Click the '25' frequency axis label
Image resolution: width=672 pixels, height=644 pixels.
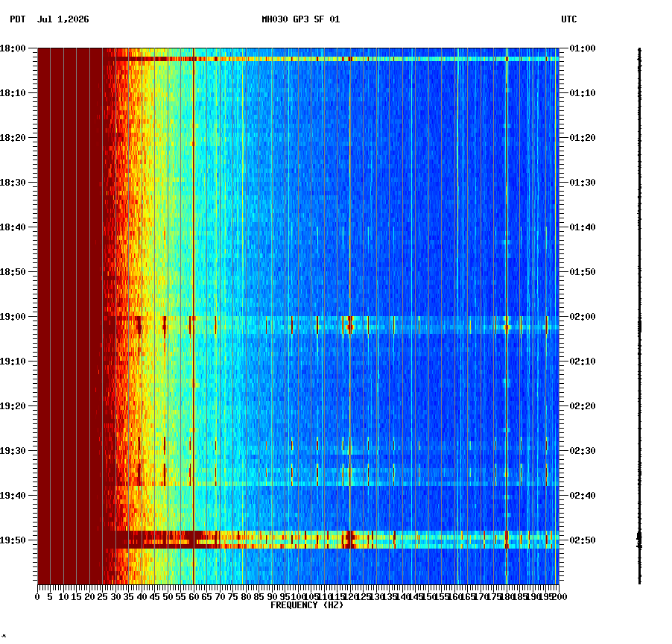(102, 597)
